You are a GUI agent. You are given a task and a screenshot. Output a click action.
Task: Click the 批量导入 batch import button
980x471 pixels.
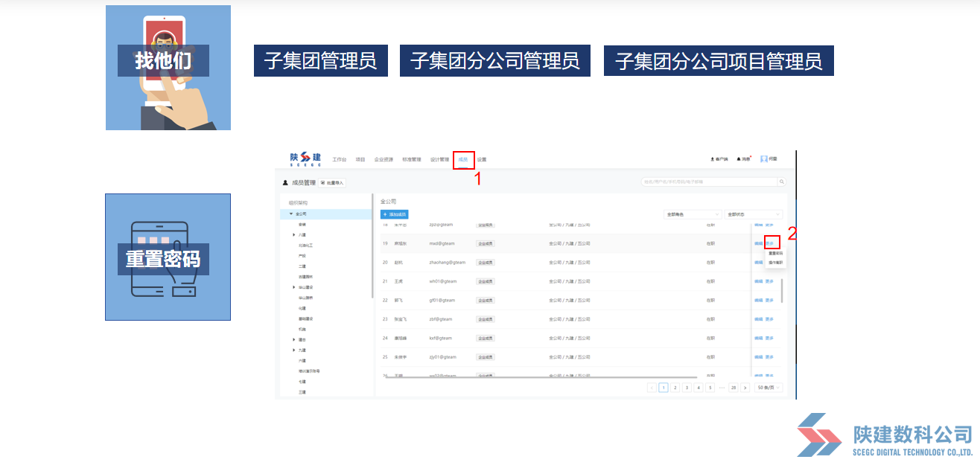click(333, 182)
